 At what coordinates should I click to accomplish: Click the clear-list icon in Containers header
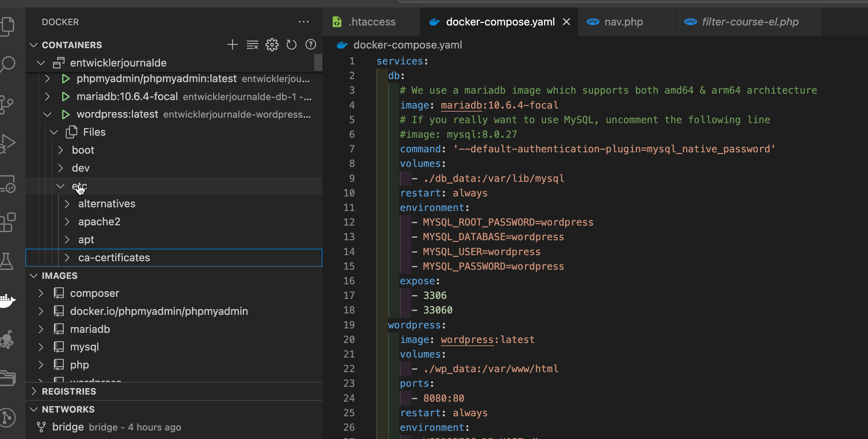[252, 44]
